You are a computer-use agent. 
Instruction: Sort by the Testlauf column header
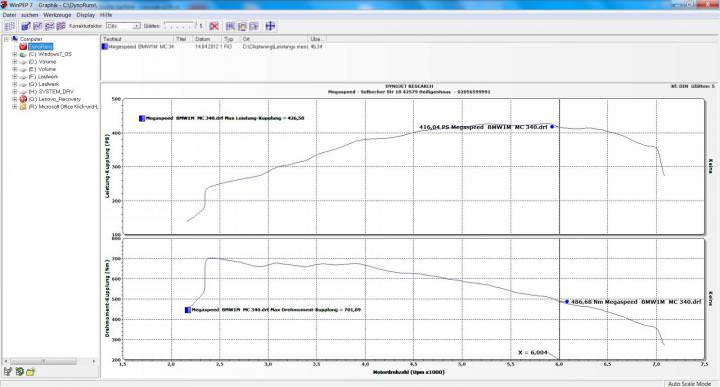(137, 39)
